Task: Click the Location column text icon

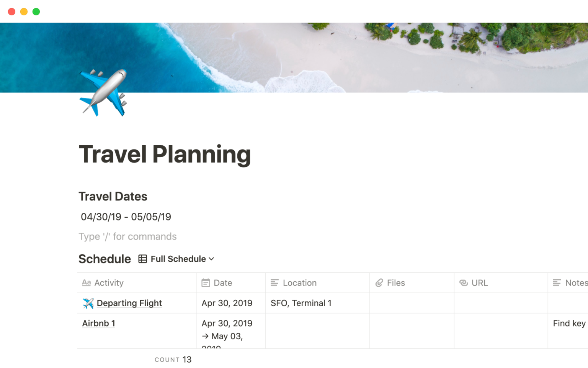Action: 274,283
